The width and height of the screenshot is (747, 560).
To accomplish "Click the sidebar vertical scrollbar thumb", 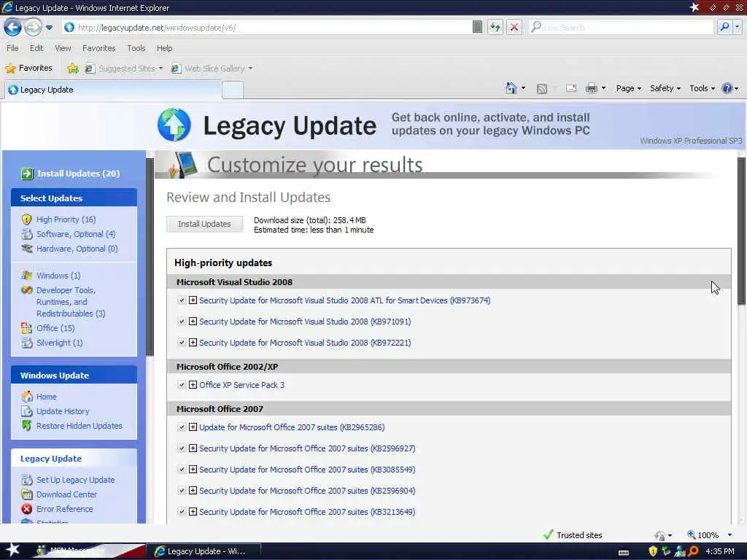I will [150, 257].
